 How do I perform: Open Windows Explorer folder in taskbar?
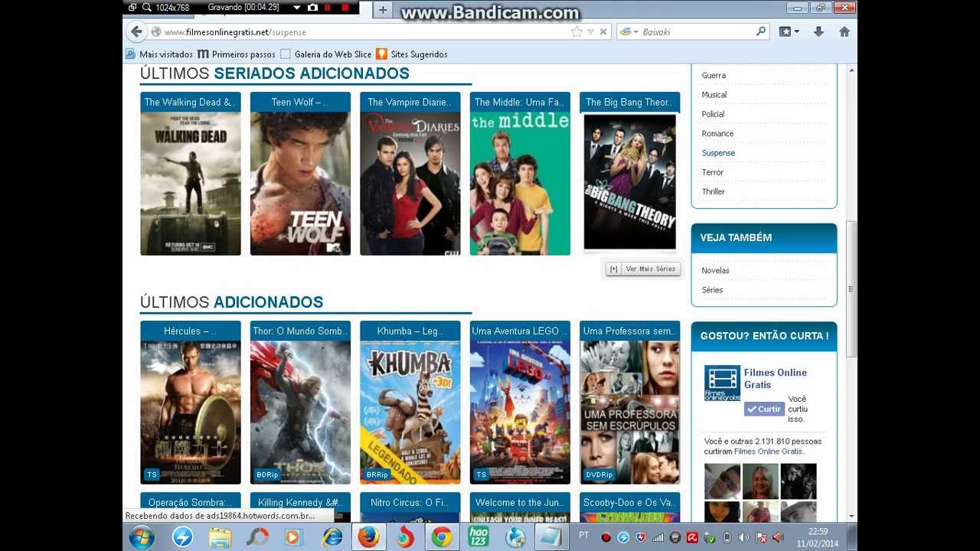[220, 537]
